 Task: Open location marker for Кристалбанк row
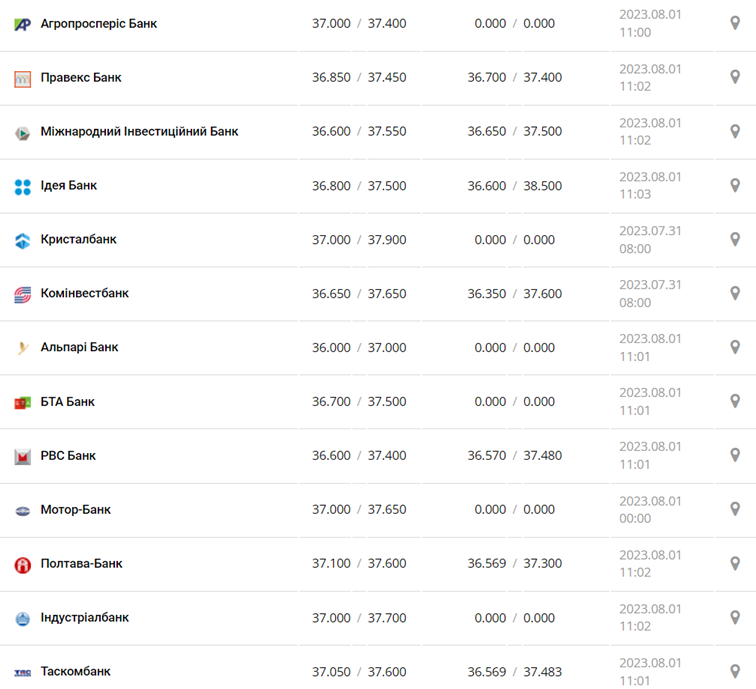tap(735, 239)
